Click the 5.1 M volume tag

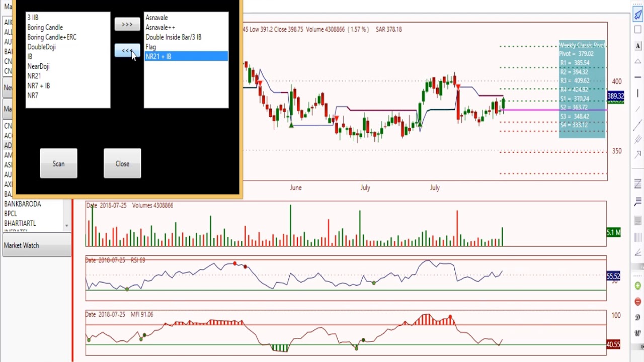coord(613,232)
